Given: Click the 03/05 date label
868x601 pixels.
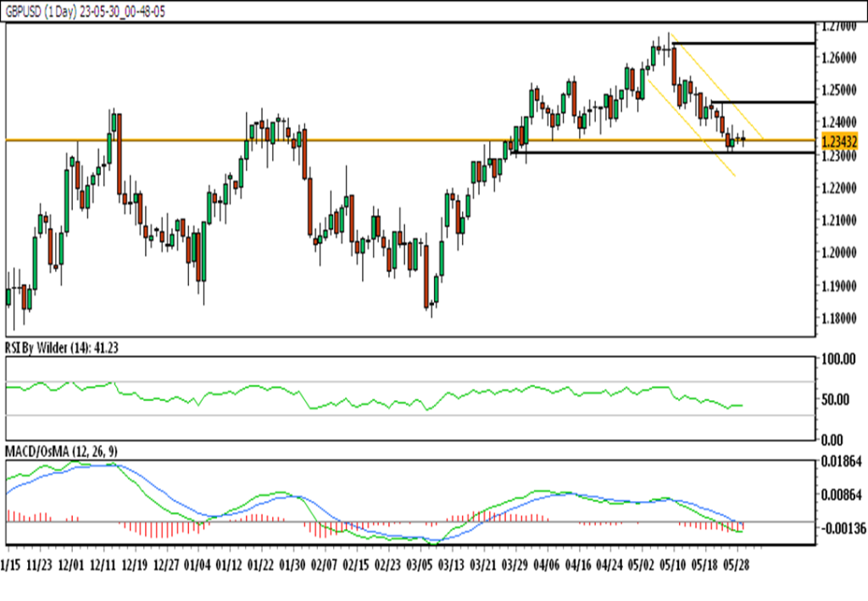Looking at the screenshot, I should (x=420, y=565).
